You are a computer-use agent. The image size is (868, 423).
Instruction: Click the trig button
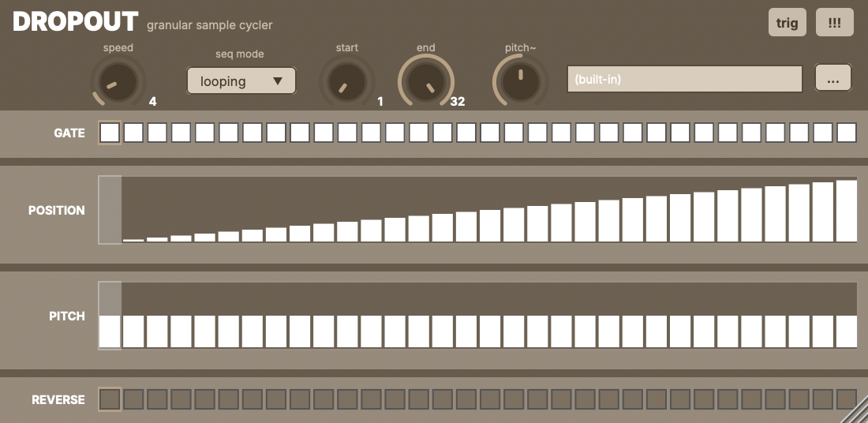tap(787, 23)
